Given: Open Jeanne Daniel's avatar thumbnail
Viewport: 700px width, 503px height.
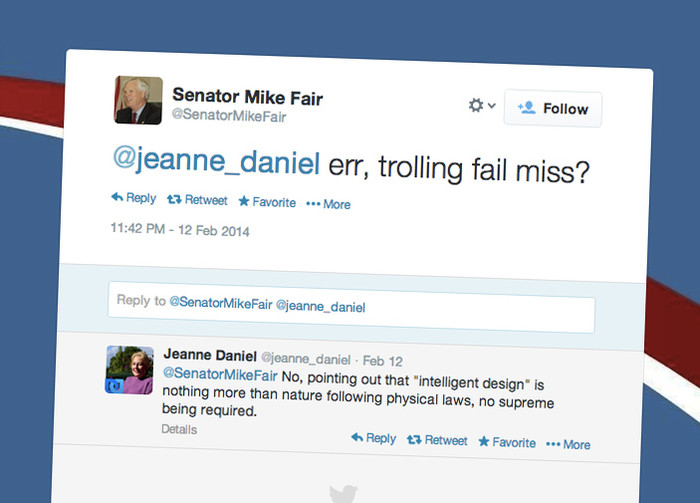Looking at the screenshot, I should [130, 370].
